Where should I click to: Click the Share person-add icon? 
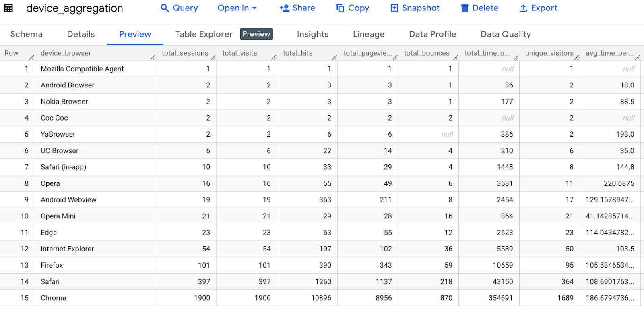pos(285,8)
